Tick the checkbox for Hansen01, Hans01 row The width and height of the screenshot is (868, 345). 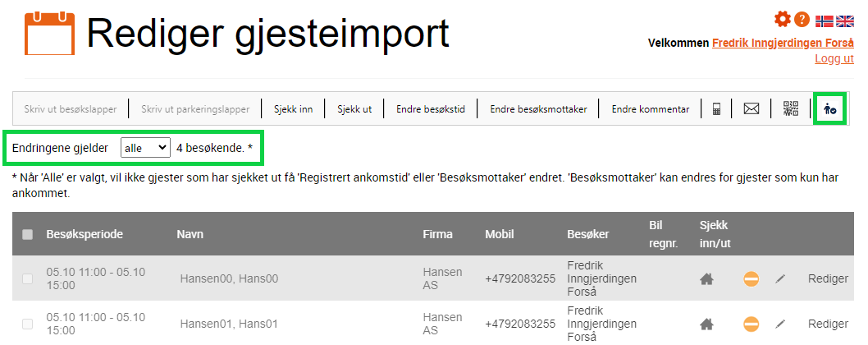click(27, 324)
